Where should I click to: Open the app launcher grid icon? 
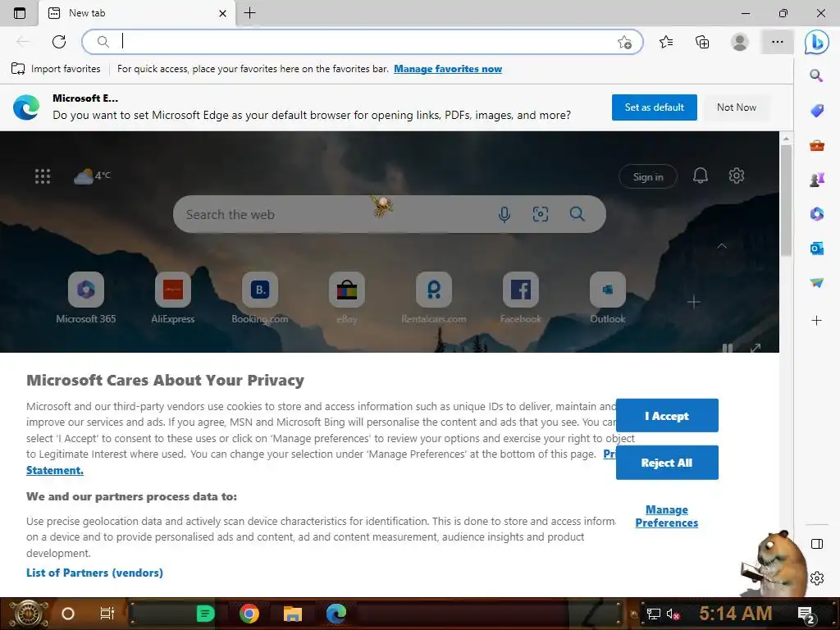(x=43, y=176)
